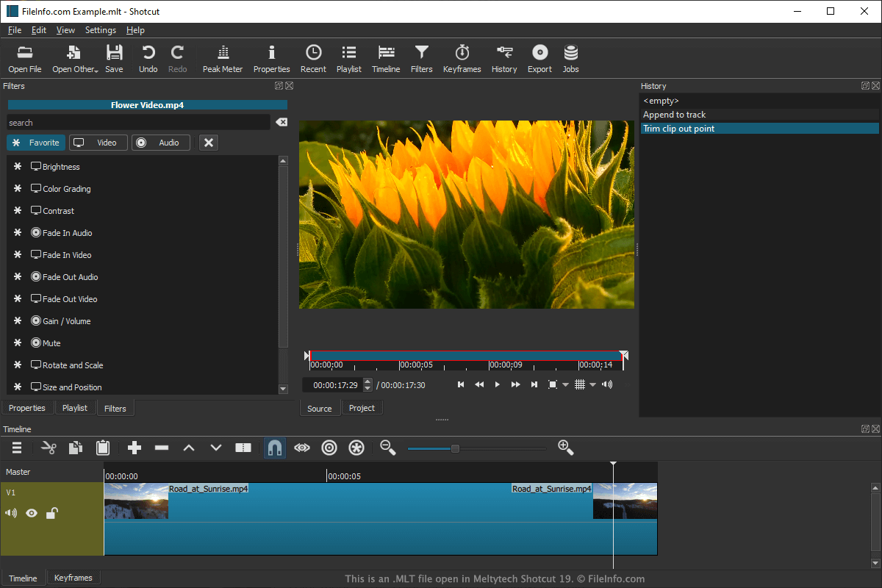This screenshot has width=882, height=588.
Task: Select the Fade In Video filter
Action: point(143,255)
